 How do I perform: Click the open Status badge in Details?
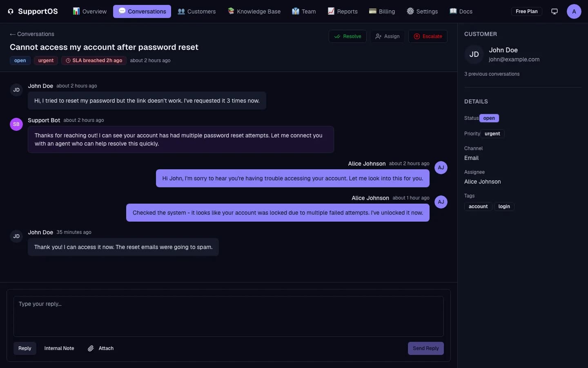pyautogui.click(x=489, y=118)
